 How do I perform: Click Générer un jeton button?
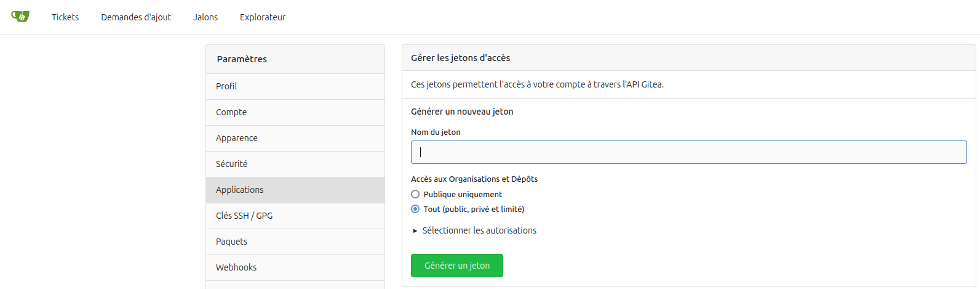(457, 266)
